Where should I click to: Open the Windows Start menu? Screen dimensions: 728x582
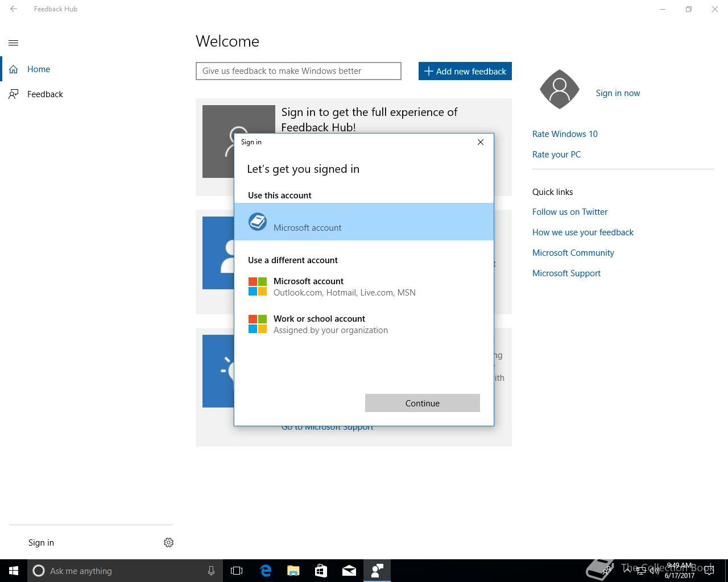tap(14, 571)
